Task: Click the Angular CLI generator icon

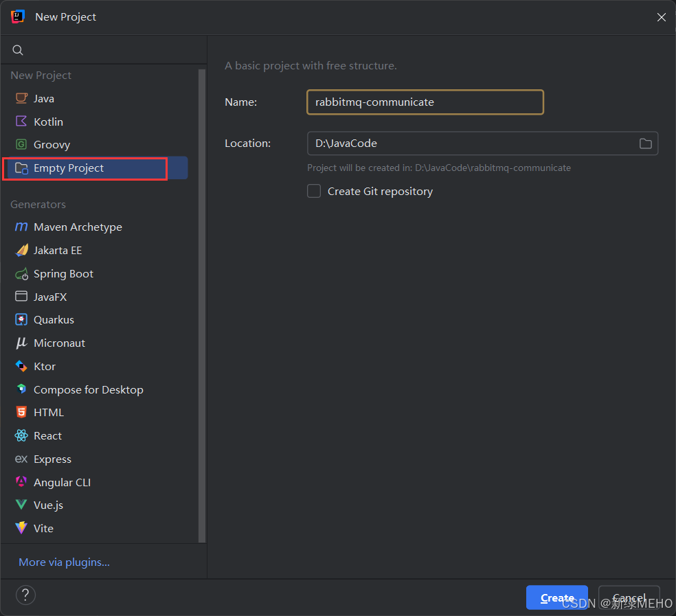Action: (x=21, y=482)
